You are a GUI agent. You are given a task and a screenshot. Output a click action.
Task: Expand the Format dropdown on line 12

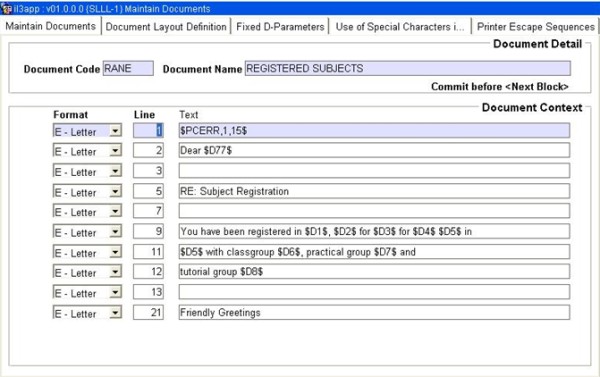coord(115,273)
